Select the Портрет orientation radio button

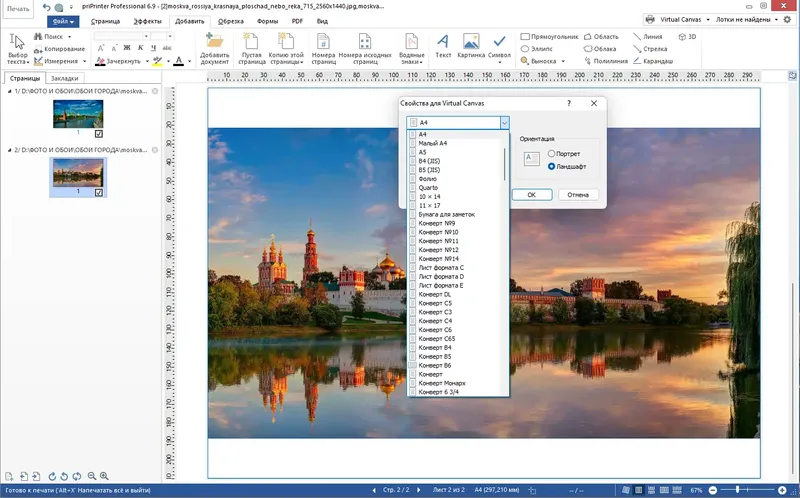click(x=551, y=153)
